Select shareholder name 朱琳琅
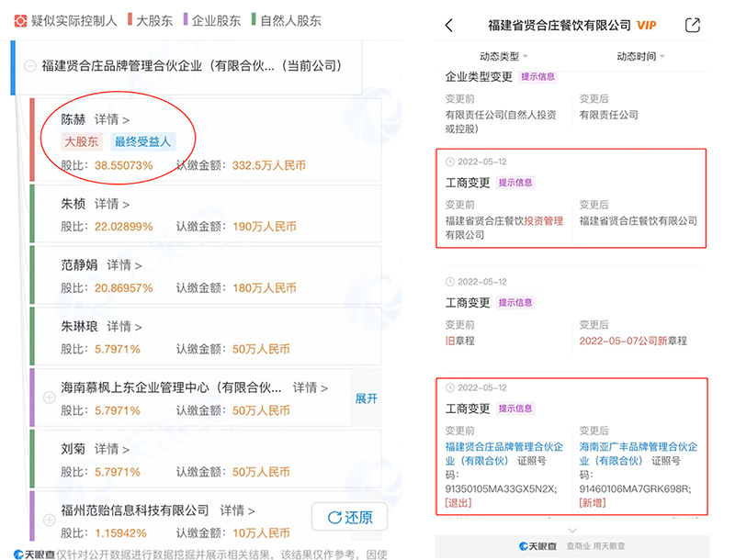This screenshot has height=560, width=735. coord(79,327)
